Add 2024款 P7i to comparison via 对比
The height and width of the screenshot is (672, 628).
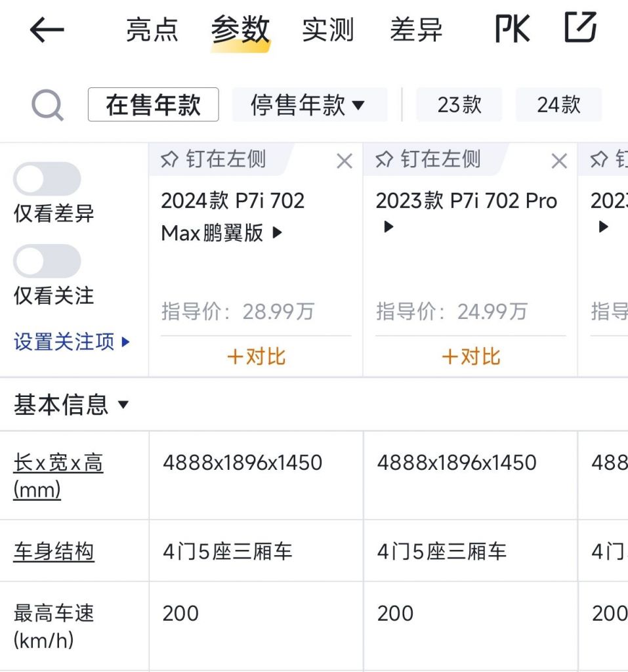[x=255, y=356]
